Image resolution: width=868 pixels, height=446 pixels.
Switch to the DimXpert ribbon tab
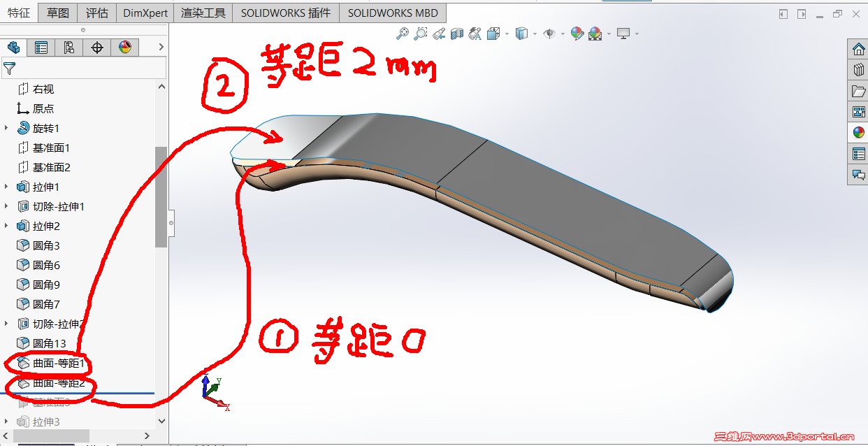(x=145, y=12)
